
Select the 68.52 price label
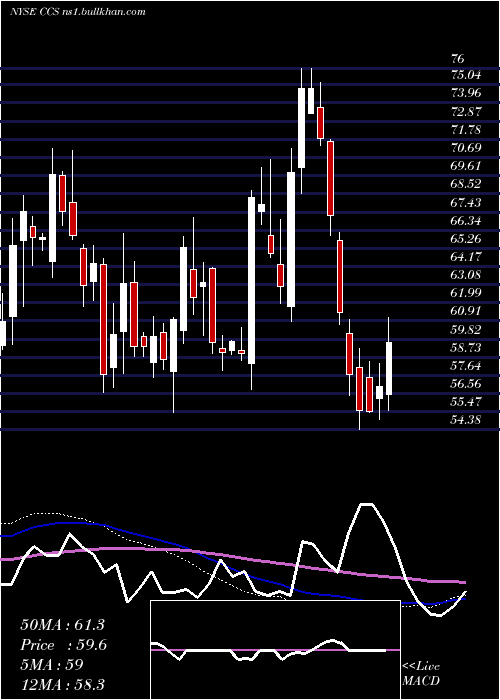pos(467,184)
